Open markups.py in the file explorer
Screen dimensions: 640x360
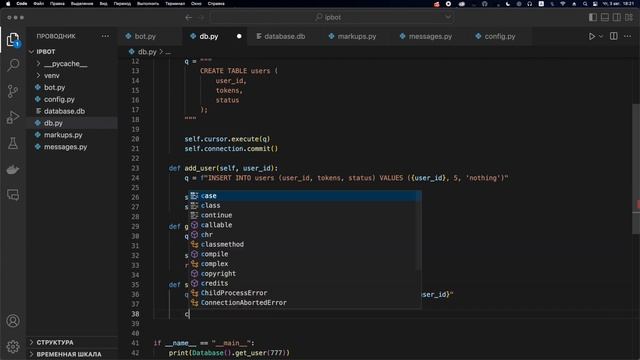click(73, 135)
